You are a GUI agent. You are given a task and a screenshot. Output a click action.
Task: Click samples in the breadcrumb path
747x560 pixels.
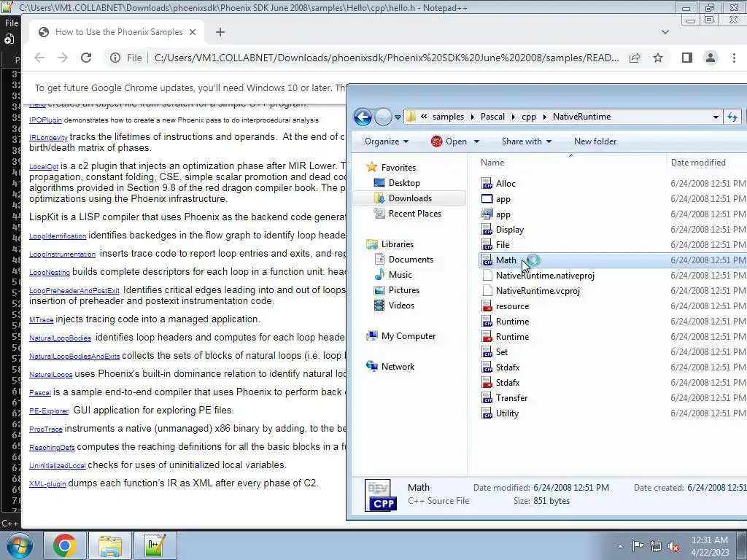coord(448,117)
